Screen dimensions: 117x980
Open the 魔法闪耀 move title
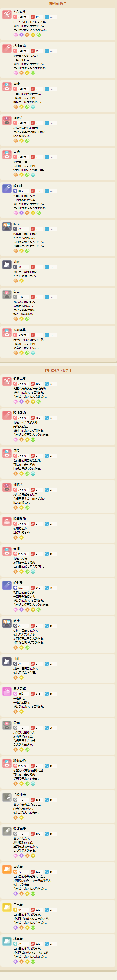[x=20, y=689]
